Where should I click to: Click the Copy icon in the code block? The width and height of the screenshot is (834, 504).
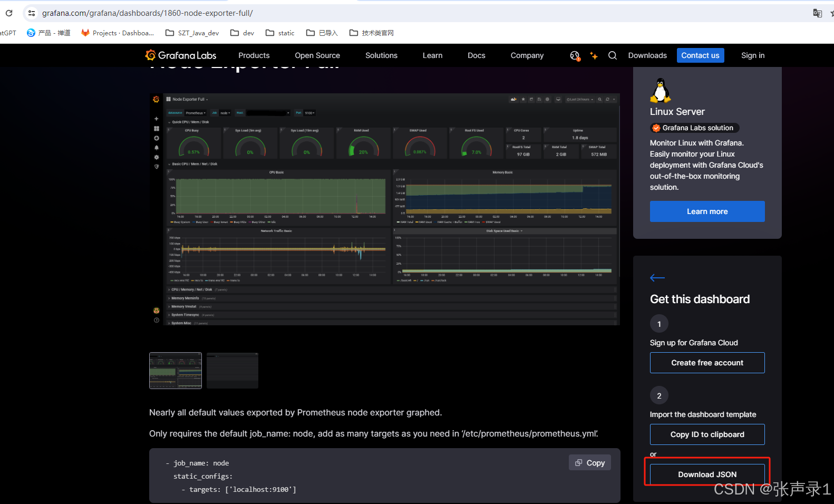click(578, 462)
